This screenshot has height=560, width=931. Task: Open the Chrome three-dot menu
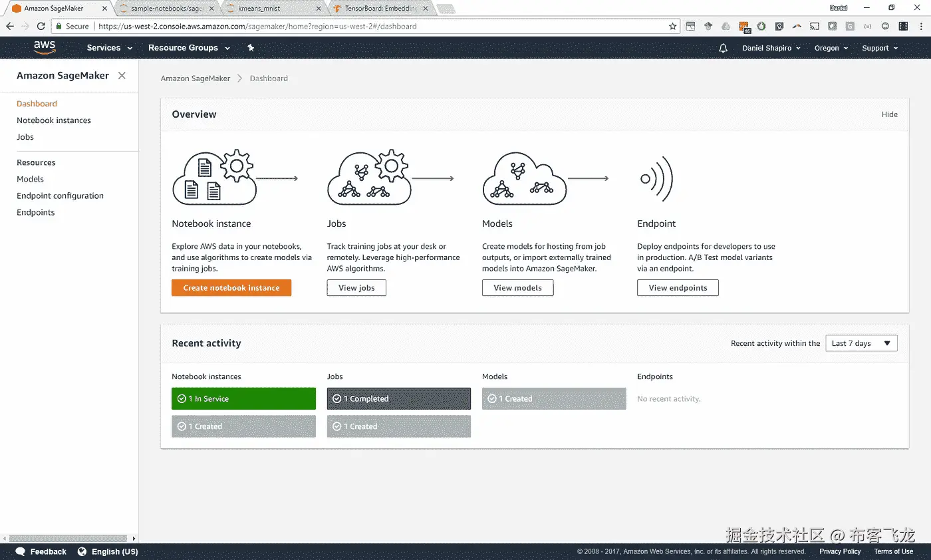[920, 27]
